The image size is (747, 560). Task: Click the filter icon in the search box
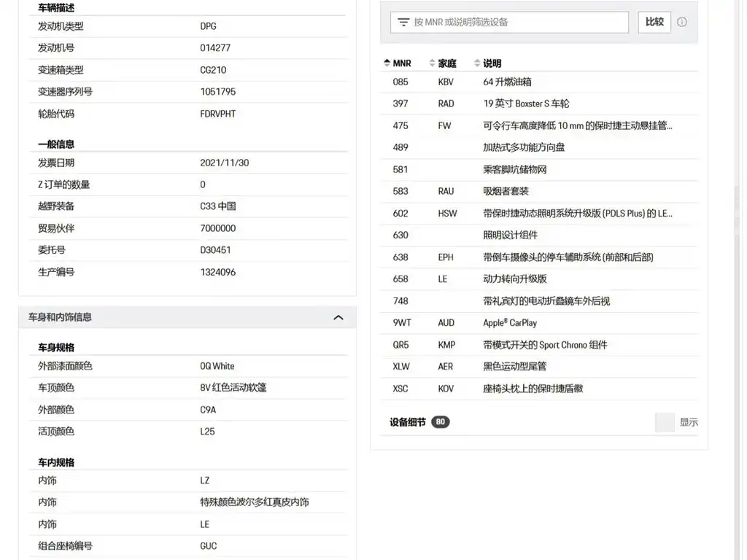(403, 22)
